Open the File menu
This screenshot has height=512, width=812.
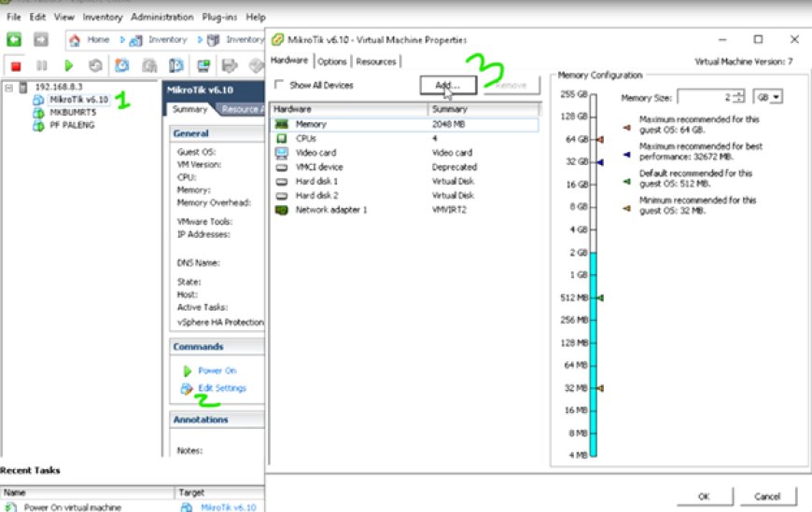point(13,17)
